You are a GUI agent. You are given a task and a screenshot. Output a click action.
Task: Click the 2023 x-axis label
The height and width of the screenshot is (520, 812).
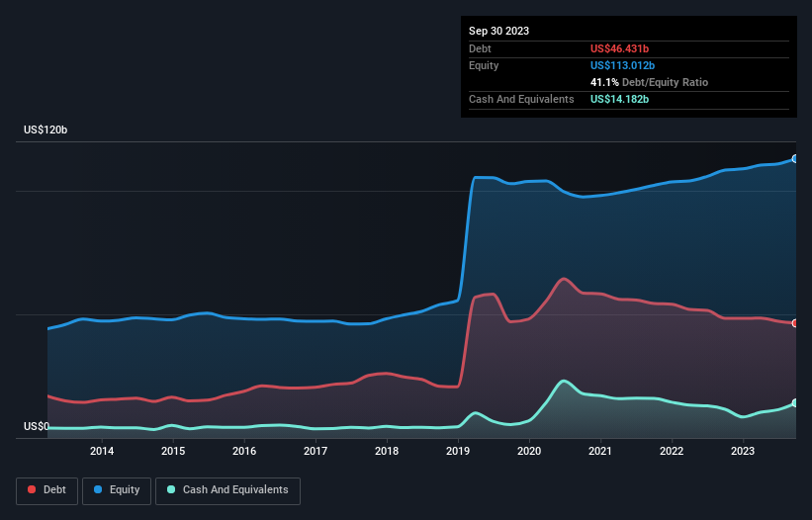tap(743, 451)
